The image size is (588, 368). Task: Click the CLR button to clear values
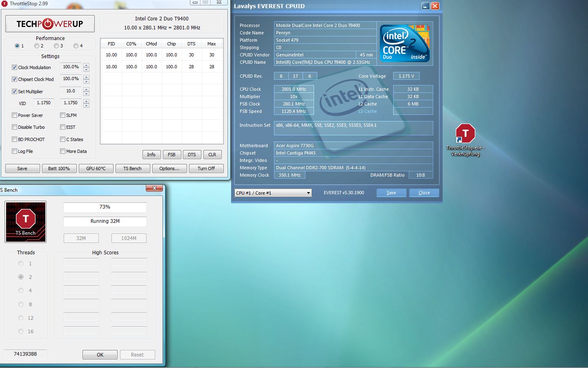tap(212, 155)
